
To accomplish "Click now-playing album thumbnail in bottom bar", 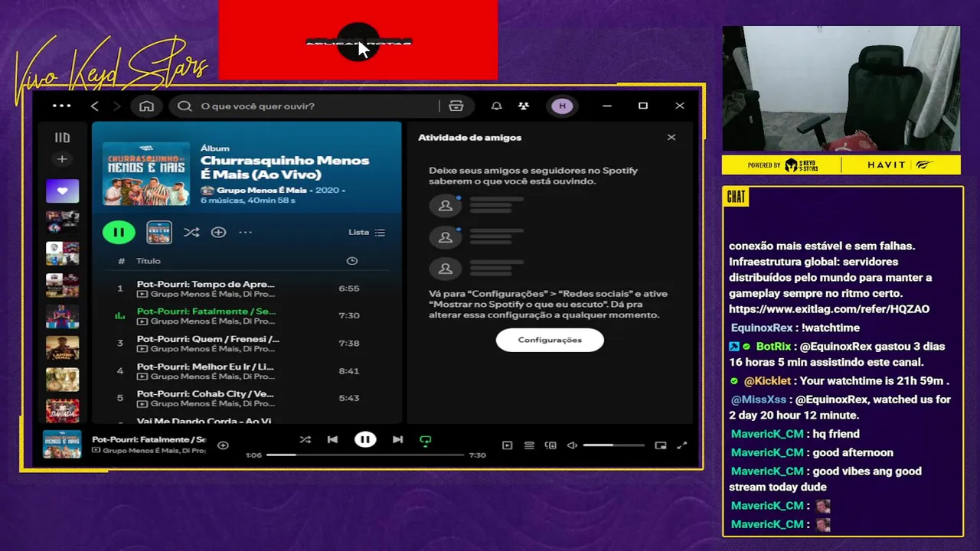I will point(62,445).
